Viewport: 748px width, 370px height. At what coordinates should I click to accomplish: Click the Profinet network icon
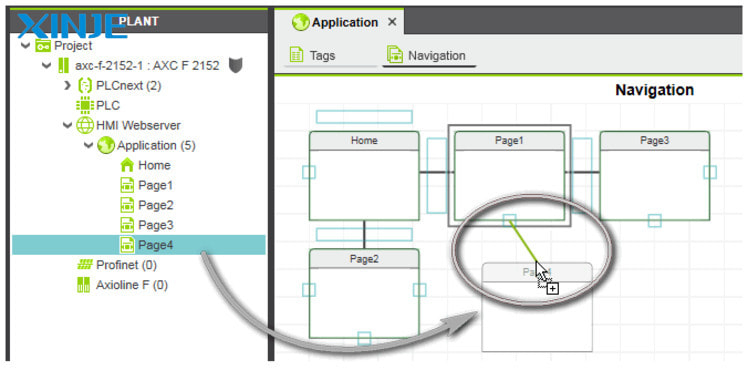pyautogui.click(x=84, y=265)
